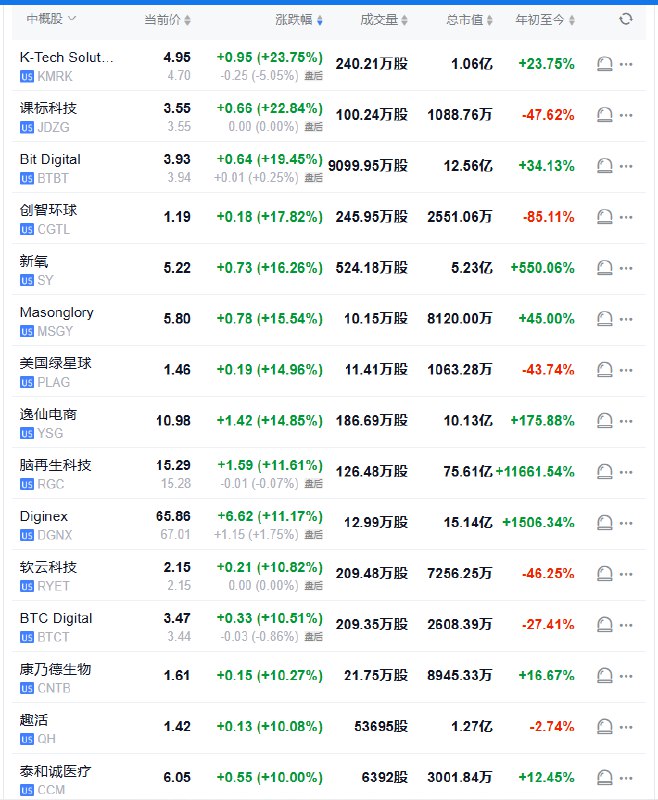The width and height of the screenshot is (658, 800).
Task: Select 逸仙电商 stock name
Action: 48,414
